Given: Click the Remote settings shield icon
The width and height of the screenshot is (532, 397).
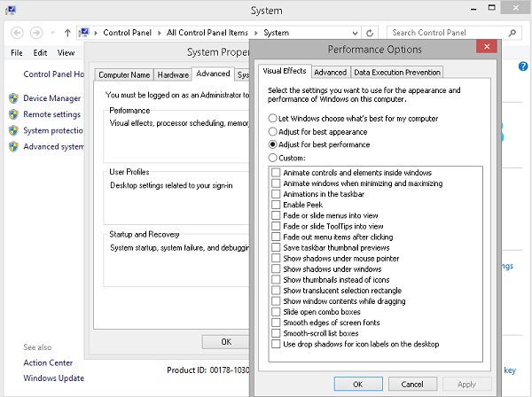Looking at the screenshot, I should tap(14, 114).
